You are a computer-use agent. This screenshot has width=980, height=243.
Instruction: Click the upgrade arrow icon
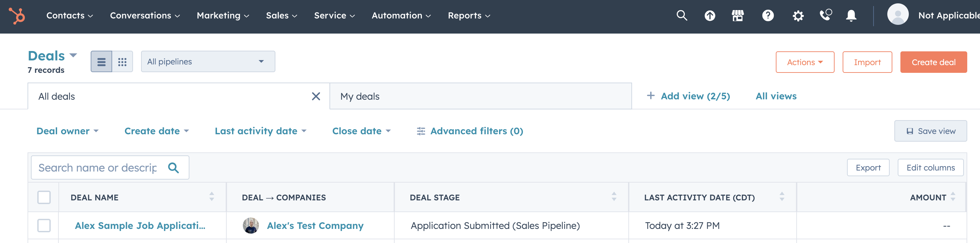(x=710, y=15)
